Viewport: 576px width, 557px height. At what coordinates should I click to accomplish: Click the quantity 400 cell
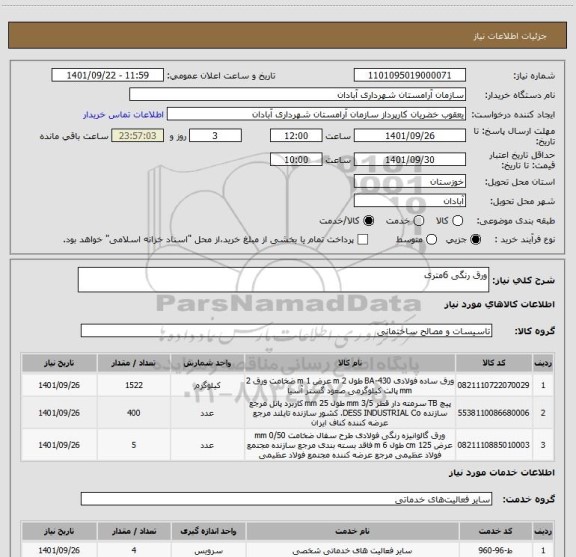coord(134,413)
